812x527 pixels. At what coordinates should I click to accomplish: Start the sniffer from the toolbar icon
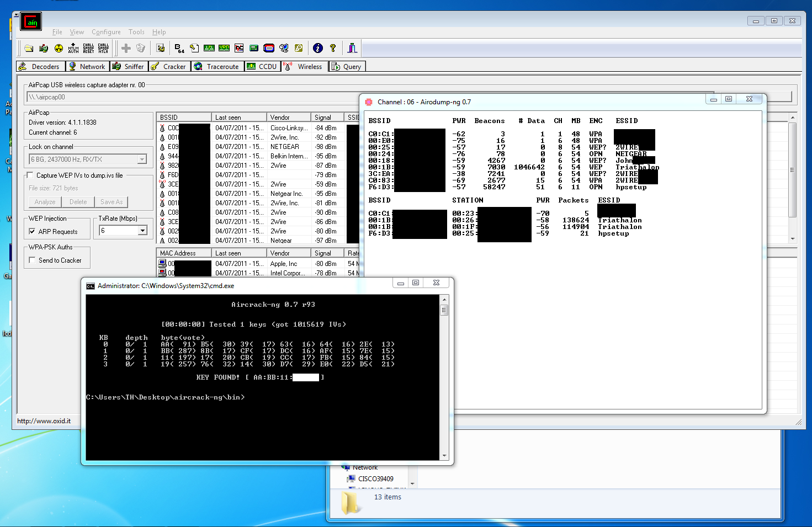tap(44, 49)
